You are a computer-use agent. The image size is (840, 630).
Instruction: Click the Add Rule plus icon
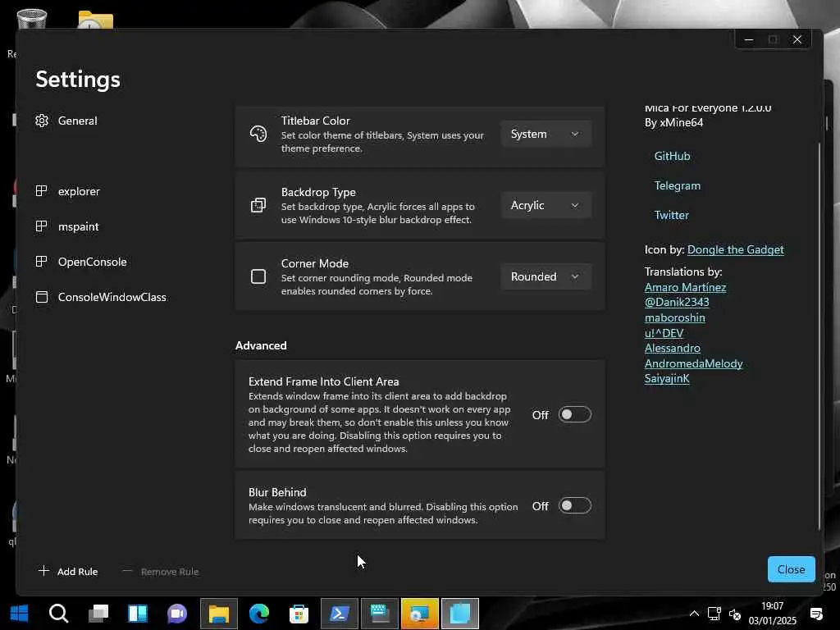(x=43, y=571)
